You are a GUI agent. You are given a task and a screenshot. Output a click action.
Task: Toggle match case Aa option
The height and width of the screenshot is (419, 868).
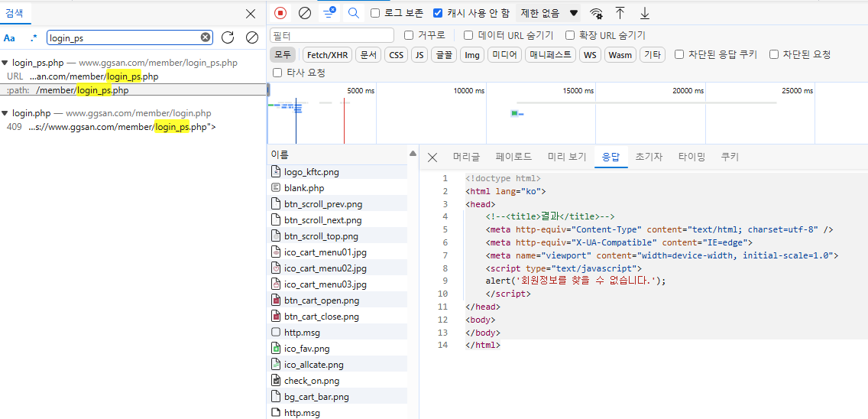(9, 38)
